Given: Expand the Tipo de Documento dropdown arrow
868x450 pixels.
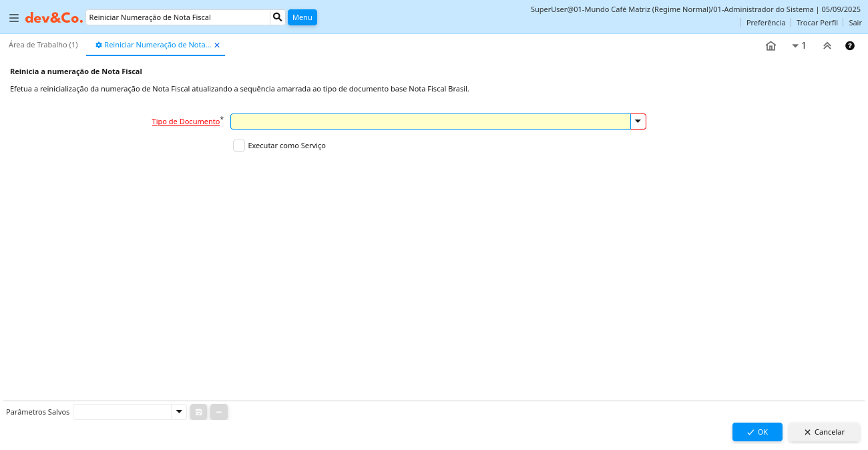Looking at the screenshot, I should click(638, 122).
